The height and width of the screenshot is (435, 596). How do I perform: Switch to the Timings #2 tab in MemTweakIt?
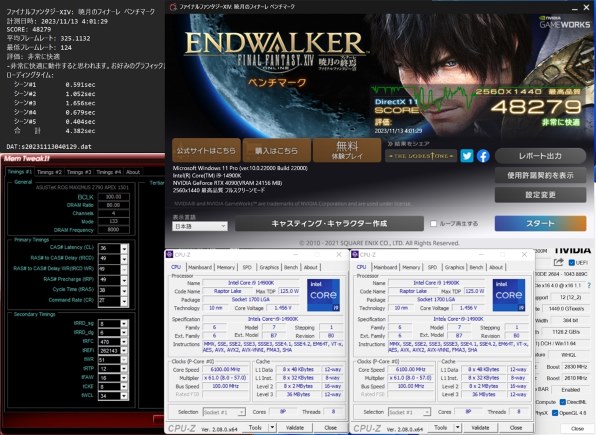tap(49, 172)
